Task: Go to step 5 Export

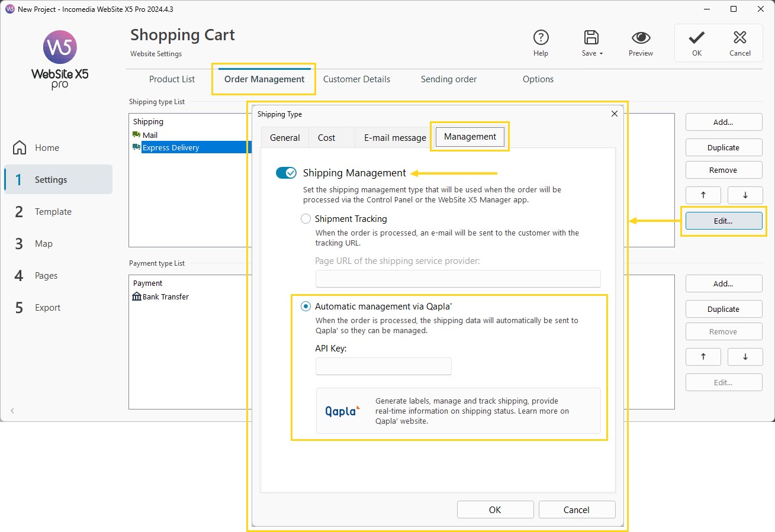Action: click(x=58, y=308)
